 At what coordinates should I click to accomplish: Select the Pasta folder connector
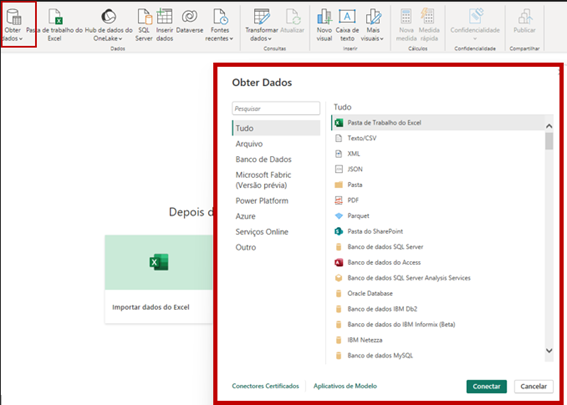(438, 185)
